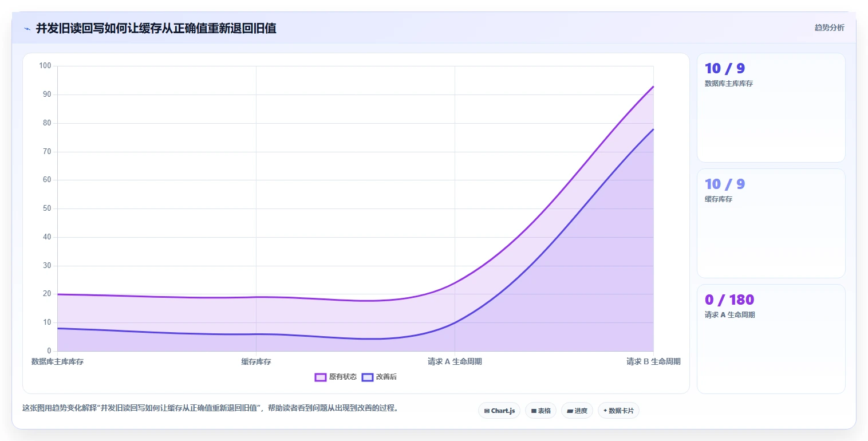The width and height of the screenshot is (868, 441).
Task: Click the 请求 A 生命周期 card label
Action: point(729,315)
